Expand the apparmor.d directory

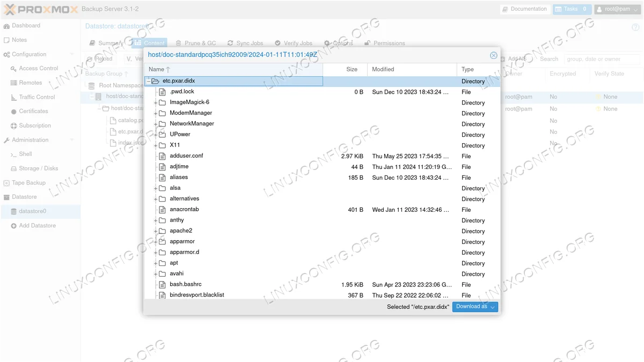[x=155, y=253]
